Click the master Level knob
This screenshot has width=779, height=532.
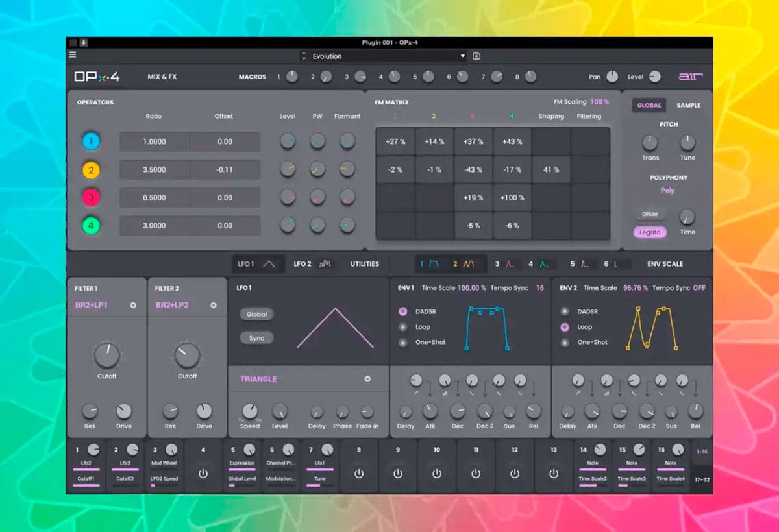click(x=654, y=77)
